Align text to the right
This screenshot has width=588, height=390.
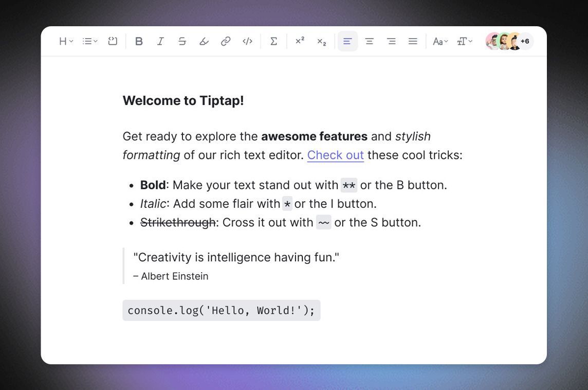tap(391, 41)
